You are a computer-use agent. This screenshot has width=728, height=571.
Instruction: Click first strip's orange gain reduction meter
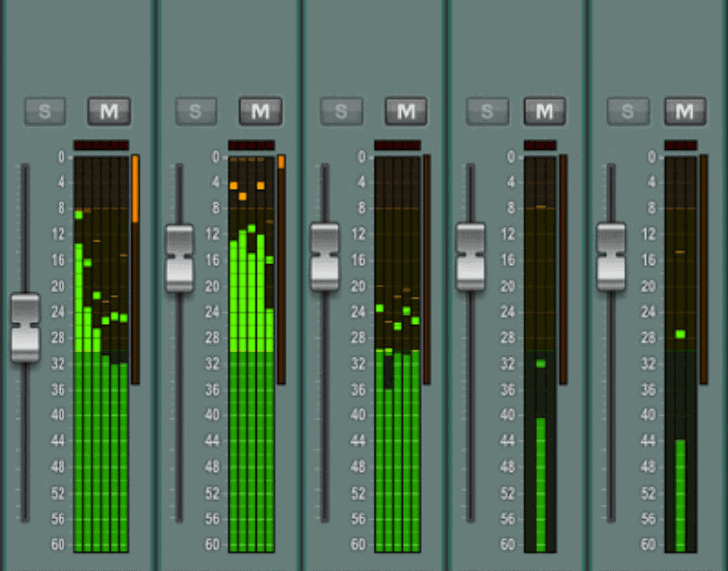tap(135, 270)
